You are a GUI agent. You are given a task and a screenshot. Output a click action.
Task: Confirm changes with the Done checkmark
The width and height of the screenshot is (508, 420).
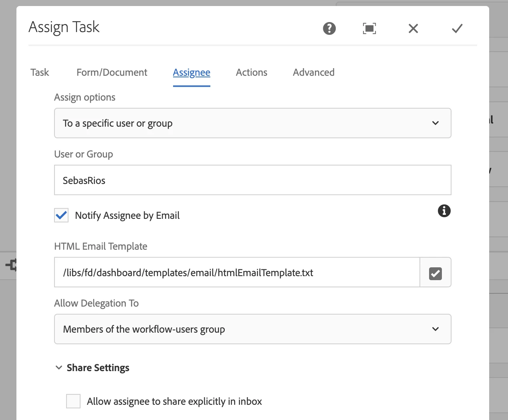(457, 28)
